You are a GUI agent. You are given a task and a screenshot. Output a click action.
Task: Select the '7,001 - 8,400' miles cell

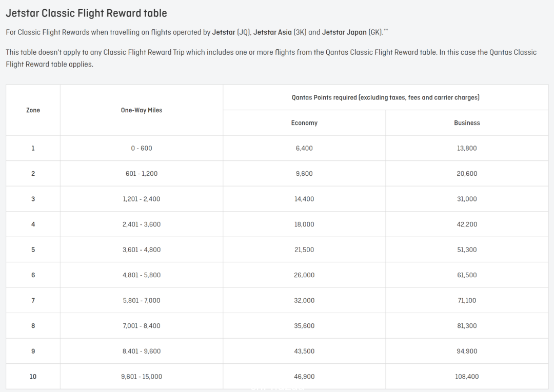click(142, 326)
